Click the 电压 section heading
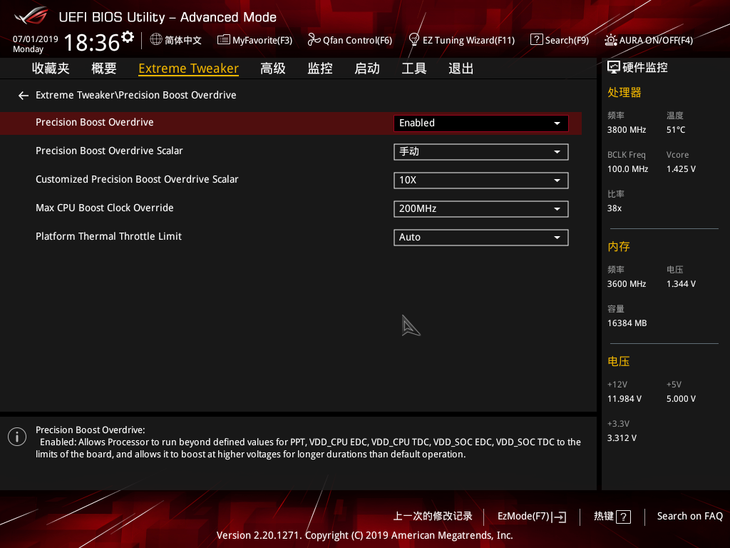730x548 pixels. 618,361
